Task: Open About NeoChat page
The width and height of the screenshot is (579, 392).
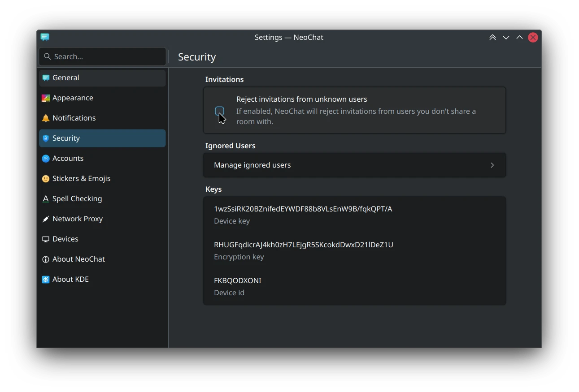Action: (102, 259)
